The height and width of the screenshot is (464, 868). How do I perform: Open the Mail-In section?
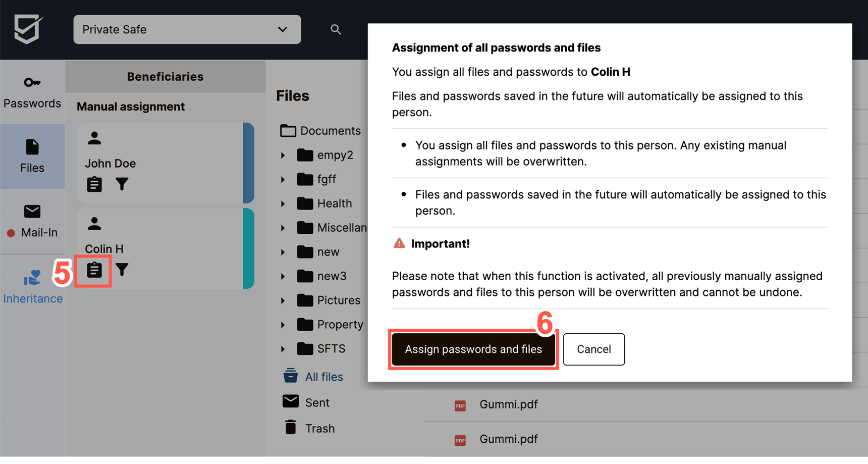(32, 221)
